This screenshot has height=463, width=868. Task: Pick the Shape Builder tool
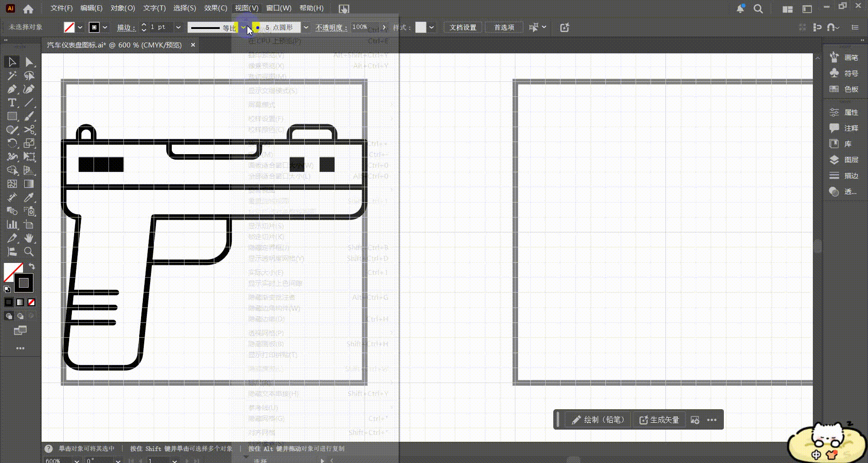(12, 170)
